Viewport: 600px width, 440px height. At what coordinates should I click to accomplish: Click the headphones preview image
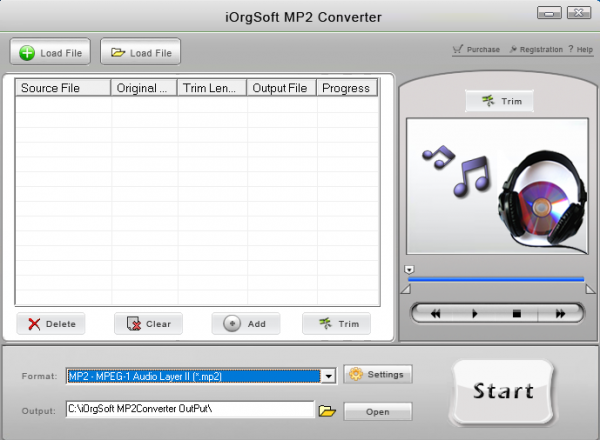click(x=497, y=186)
